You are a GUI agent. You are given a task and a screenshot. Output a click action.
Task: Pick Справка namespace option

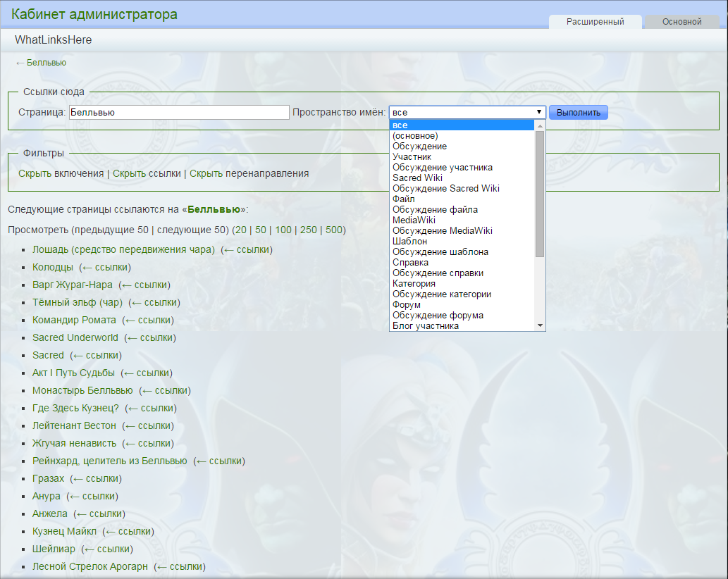tap(462, 263)
